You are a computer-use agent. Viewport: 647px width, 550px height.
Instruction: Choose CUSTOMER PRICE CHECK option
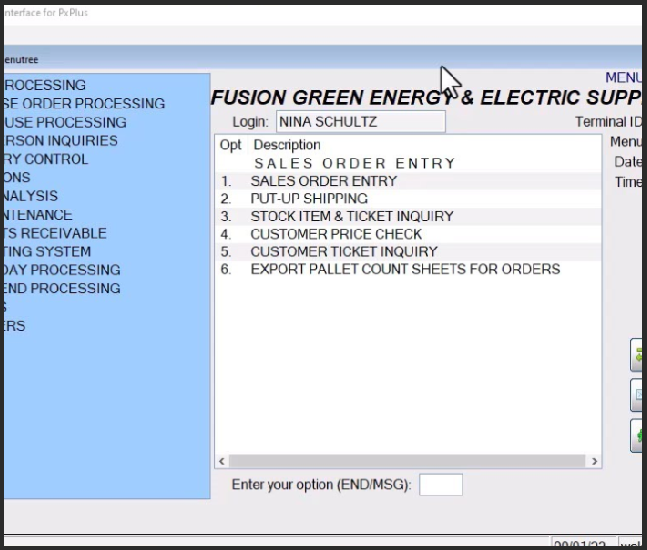[408, 234]
